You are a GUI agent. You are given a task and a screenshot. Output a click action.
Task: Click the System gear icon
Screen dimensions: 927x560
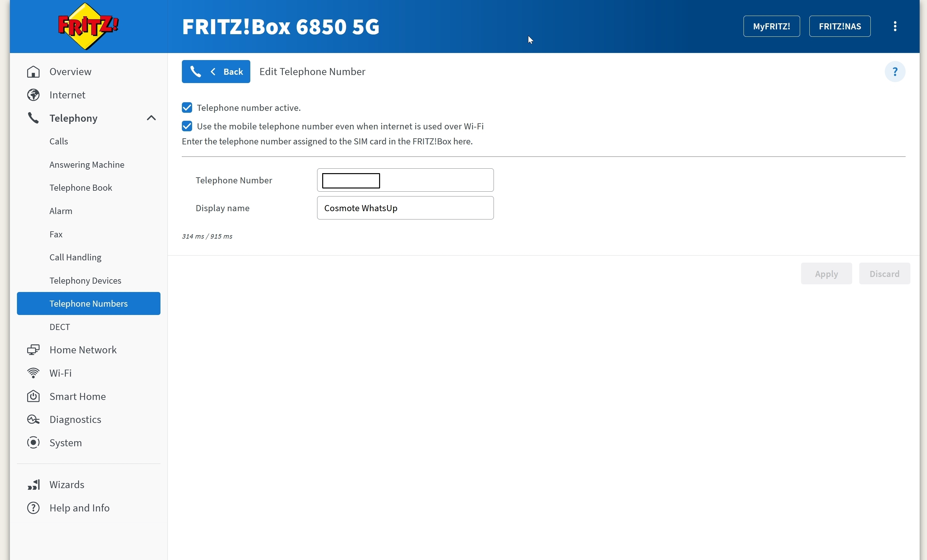pos(34,443)
